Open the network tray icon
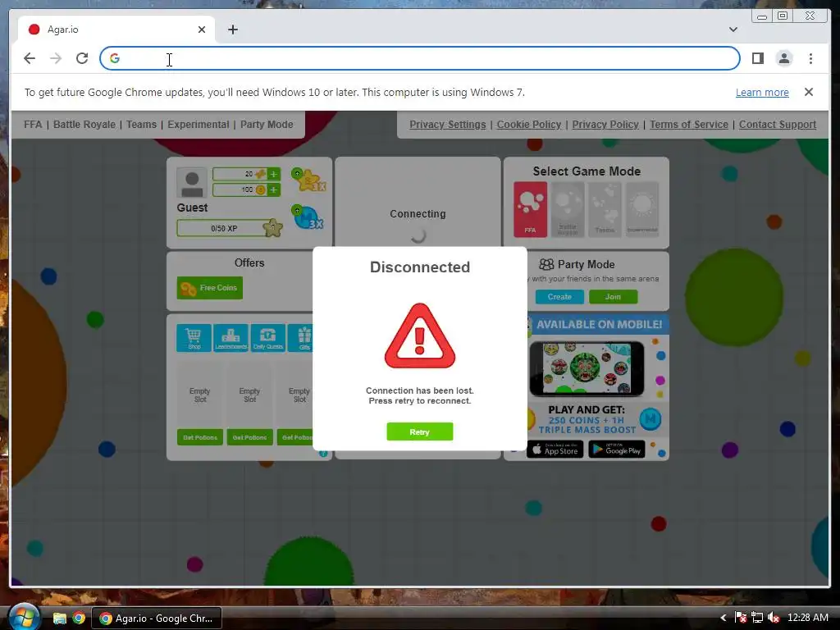Screen dimensions: 840x630 [757, 618]
